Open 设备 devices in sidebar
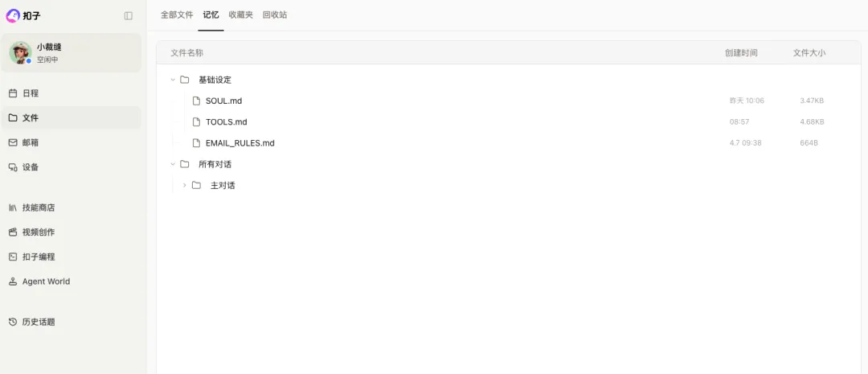Viewport: 868px width, 374px height. (30, 167)
